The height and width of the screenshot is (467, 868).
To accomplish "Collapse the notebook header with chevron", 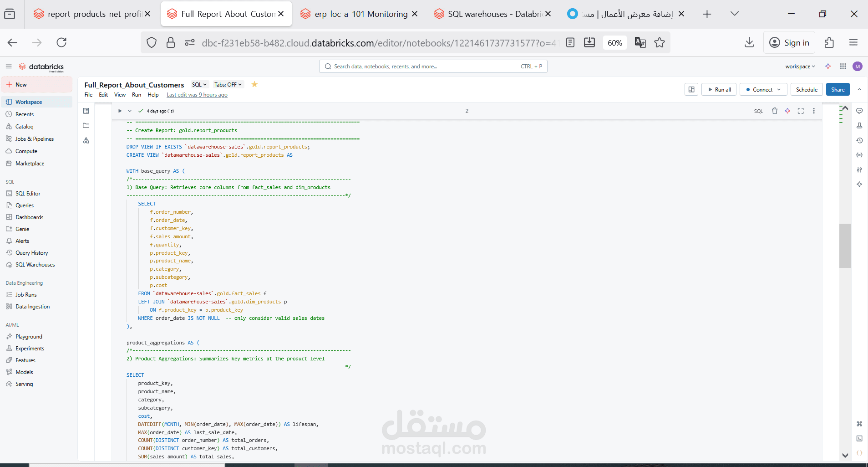I will pyautogui.click(x=859, y=89).
